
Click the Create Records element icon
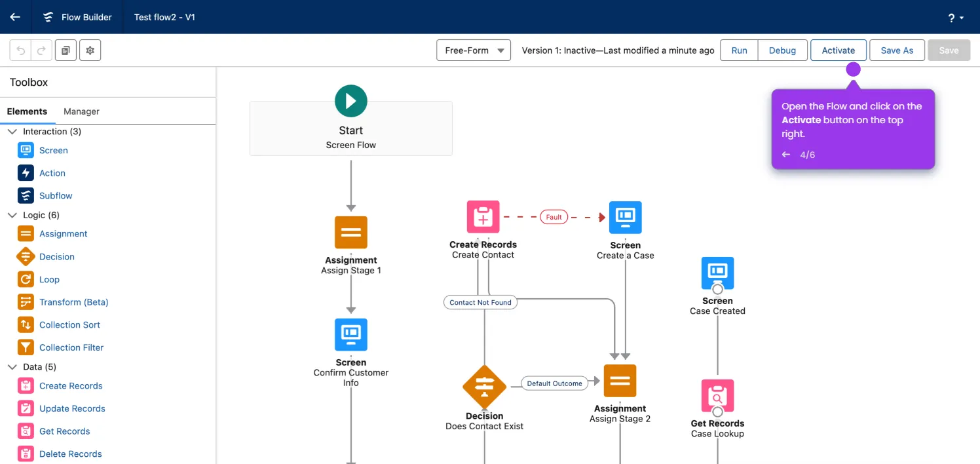[26, 385]
